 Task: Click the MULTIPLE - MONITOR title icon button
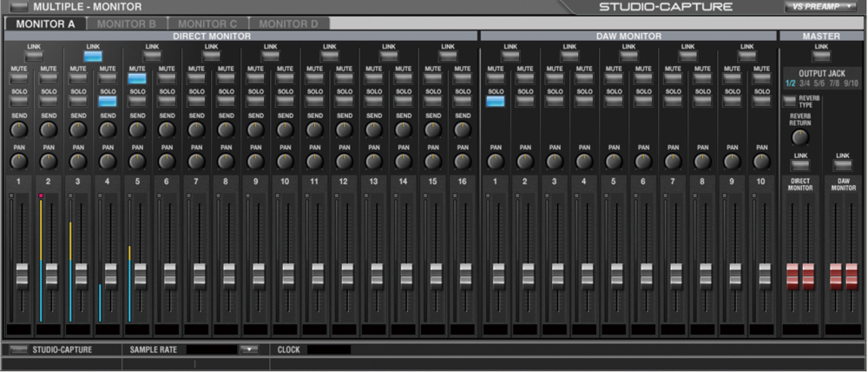pos(20,7)
